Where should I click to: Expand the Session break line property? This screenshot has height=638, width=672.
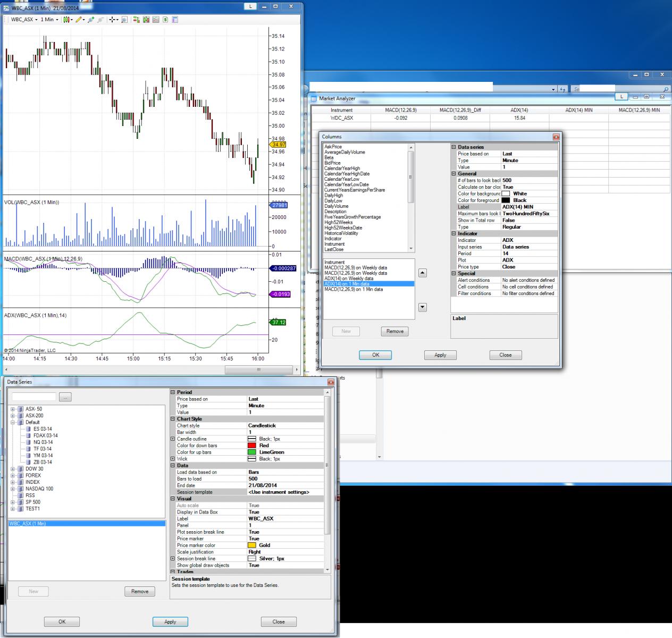tap(173, 559)
